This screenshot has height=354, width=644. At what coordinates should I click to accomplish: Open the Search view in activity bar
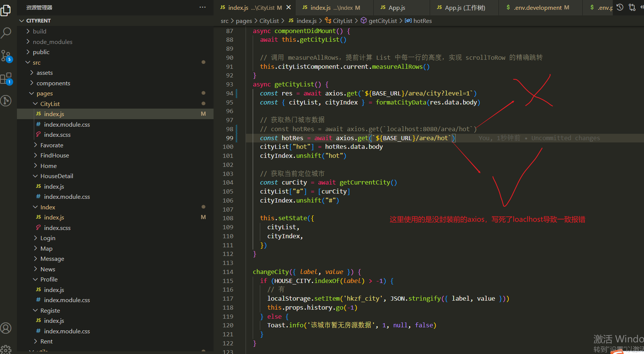coord(6,33)
